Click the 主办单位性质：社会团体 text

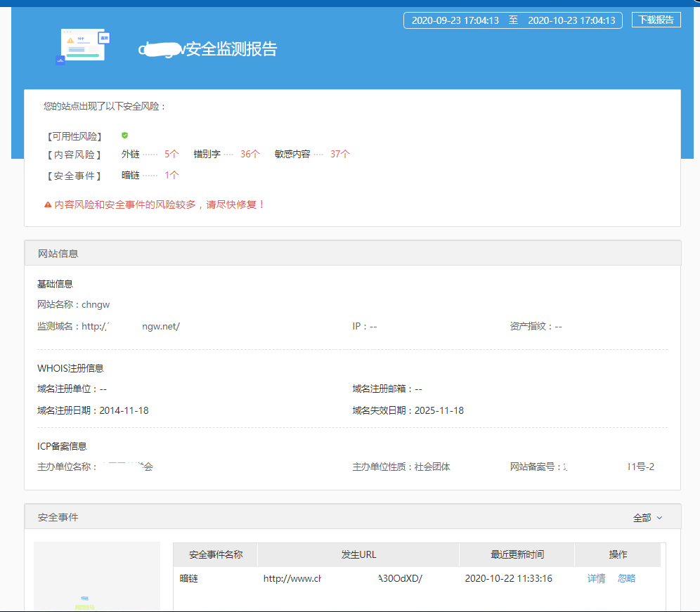click(x=401, y=467)
